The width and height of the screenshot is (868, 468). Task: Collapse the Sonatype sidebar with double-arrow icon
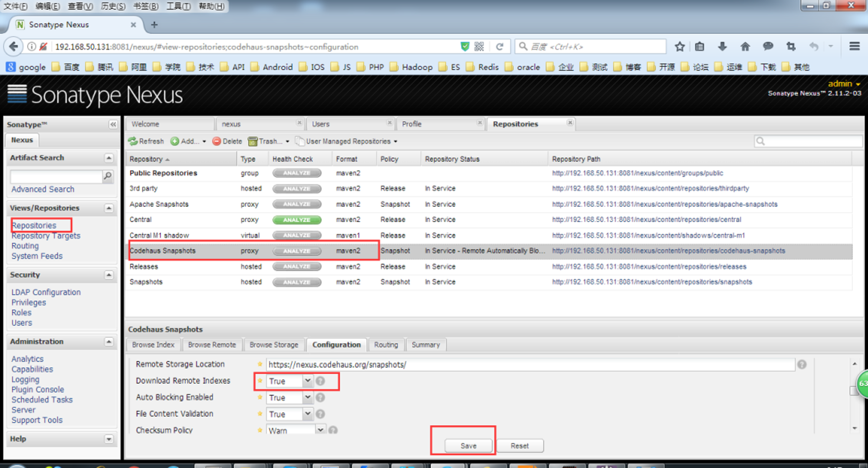tap(113, 125)
